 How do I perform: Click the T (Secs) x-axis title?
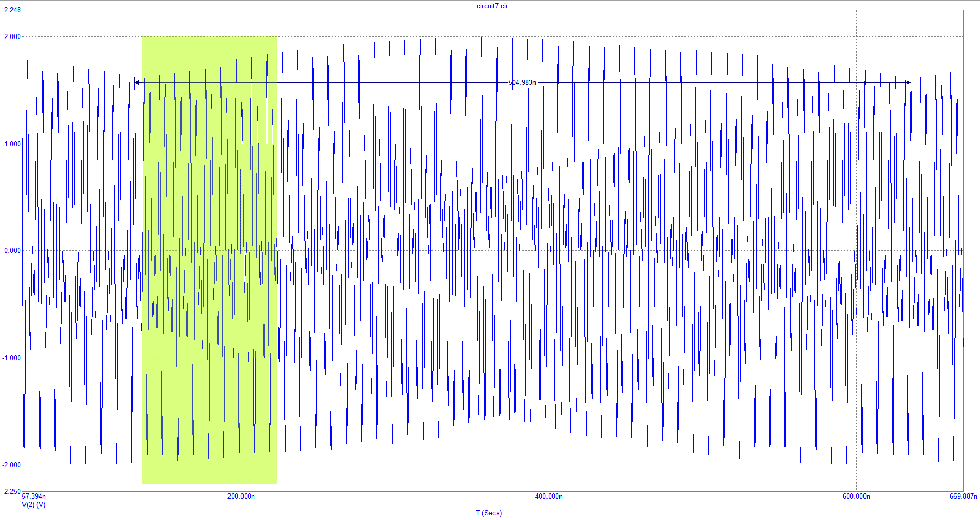(x=489, y=513)
